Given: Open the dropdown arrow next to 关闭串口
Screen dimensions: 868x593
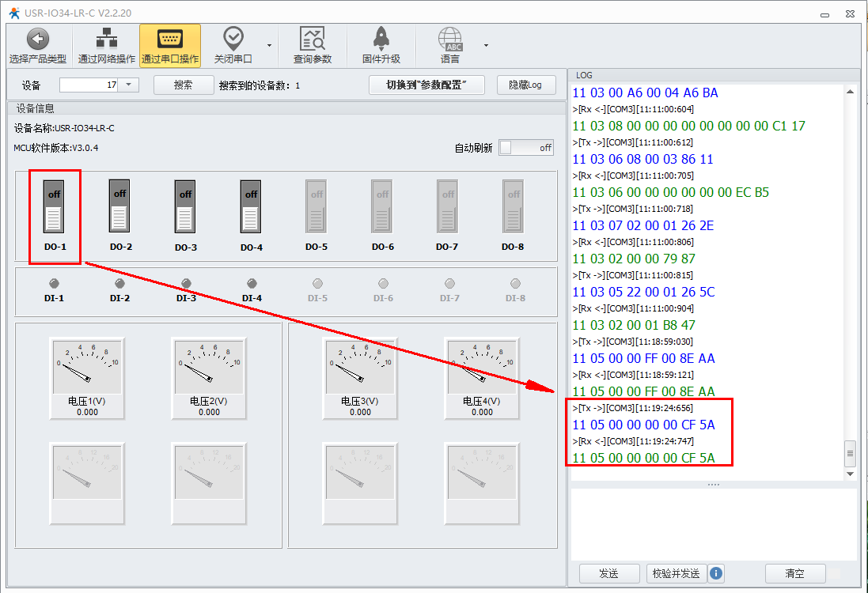Looking at the screenshot, I should click(x=270, y=45).
